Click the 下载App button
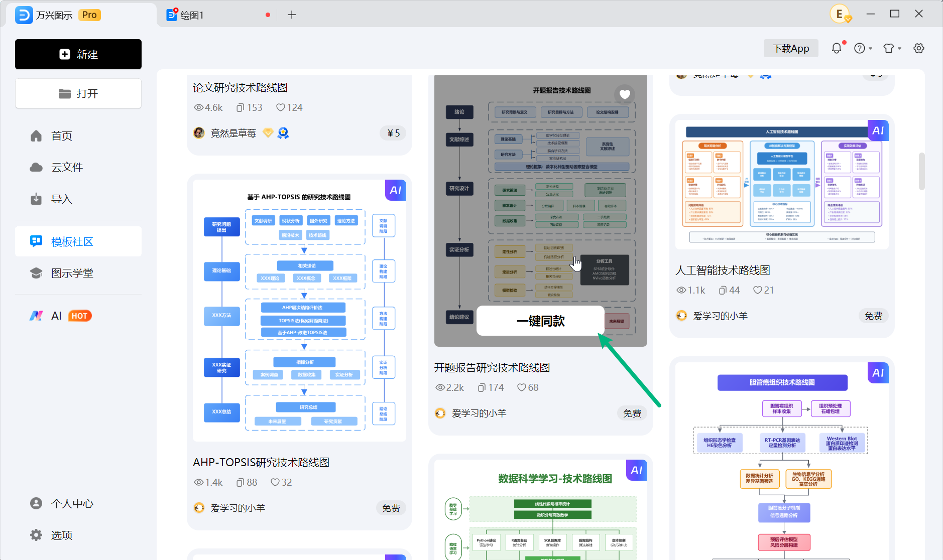 tap(791, 48)
